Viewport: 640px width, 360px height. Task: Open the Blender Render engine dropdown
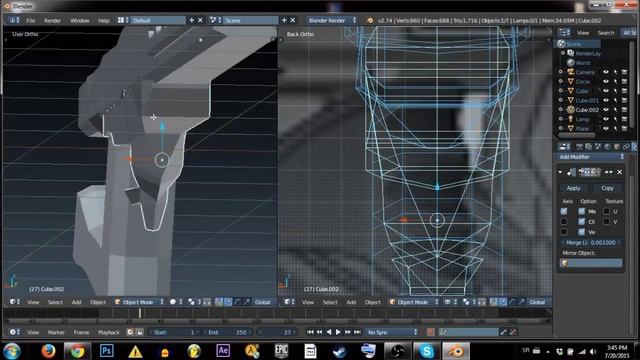(332, 20)
